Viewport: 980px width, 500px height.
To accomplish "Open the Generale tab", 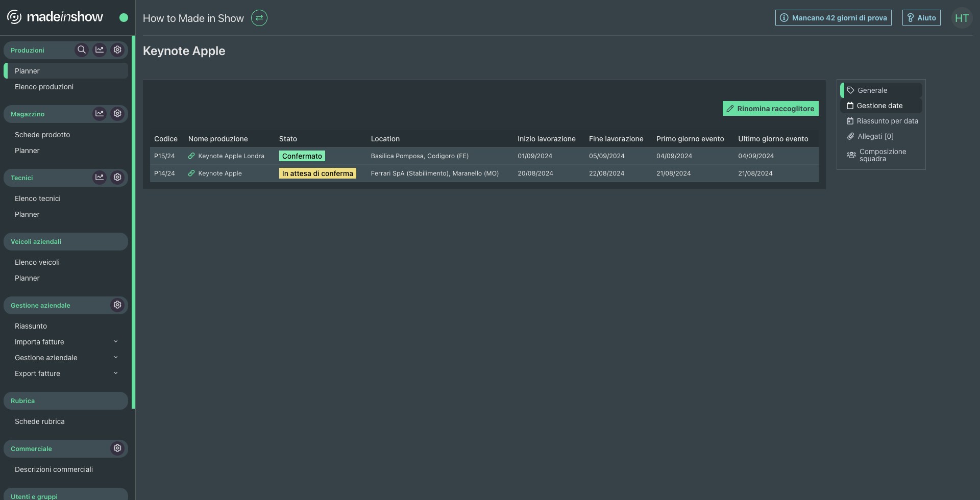I will 881,90.
